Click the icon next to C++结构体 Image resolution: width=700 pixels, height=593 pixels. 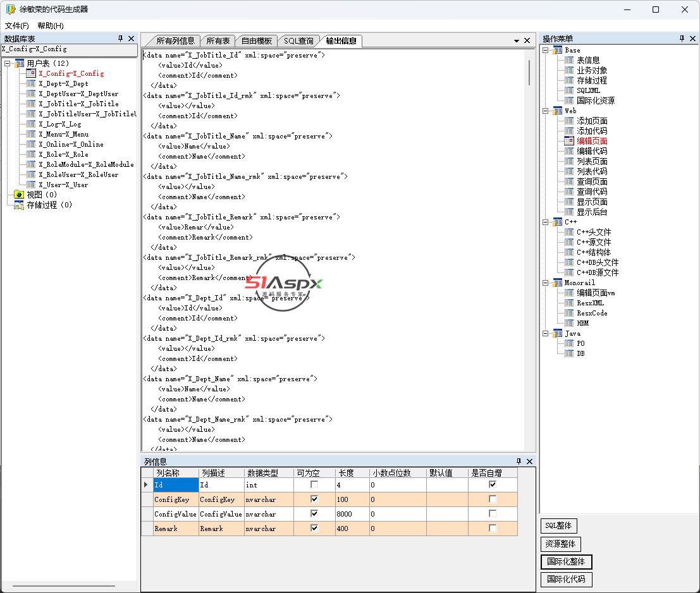pos(569,252)
